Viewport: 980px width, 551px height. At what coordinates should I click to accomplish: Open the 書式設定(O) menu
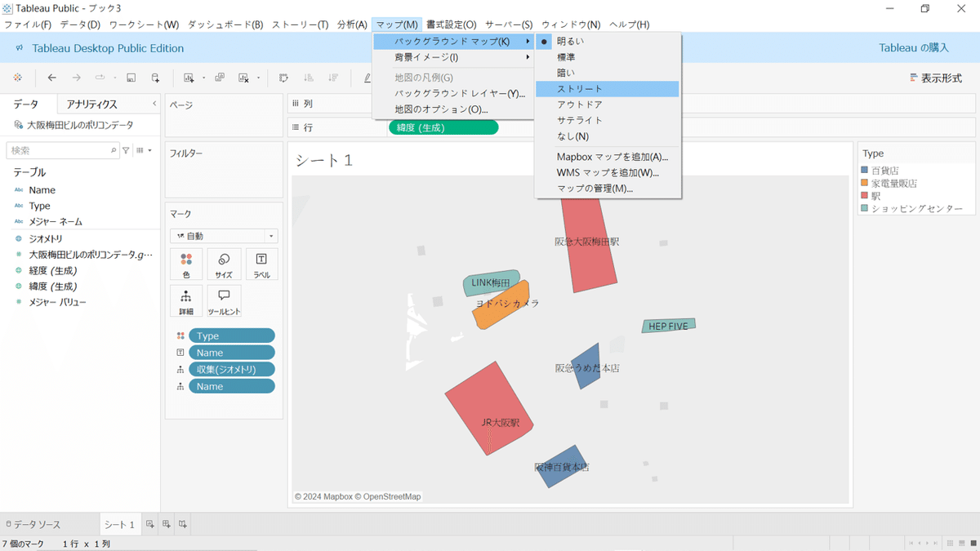click(451, 24)
